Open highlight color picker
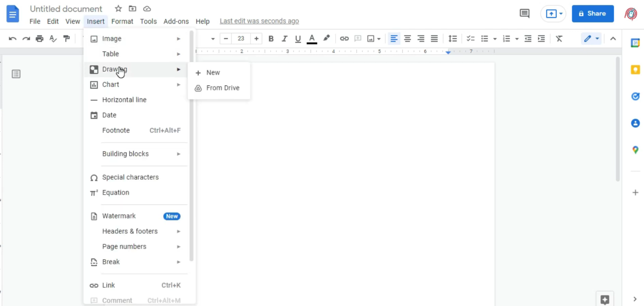 pos(326,38)
